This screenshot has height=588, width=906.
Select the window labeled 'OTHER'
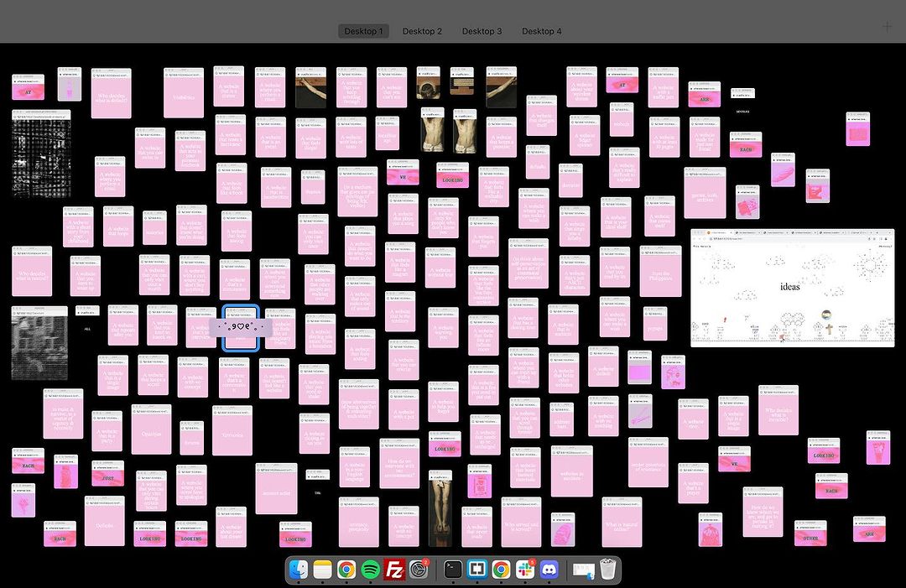coord(810,533)
